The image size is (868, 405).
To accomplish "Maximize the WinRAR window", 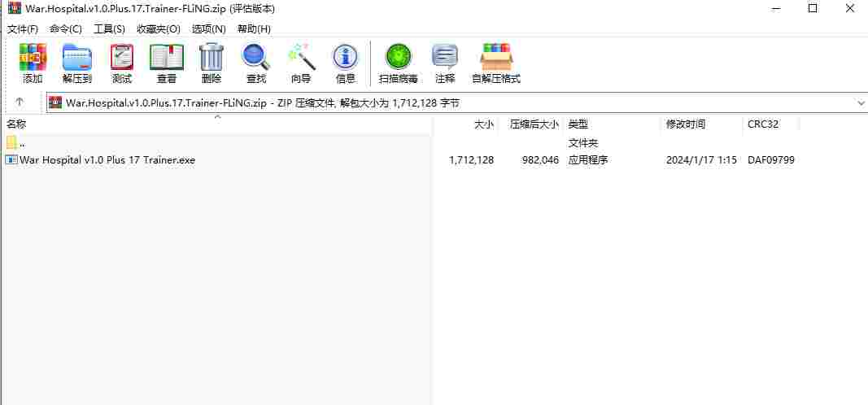I will pyautogui.click(x=813, y=8).
